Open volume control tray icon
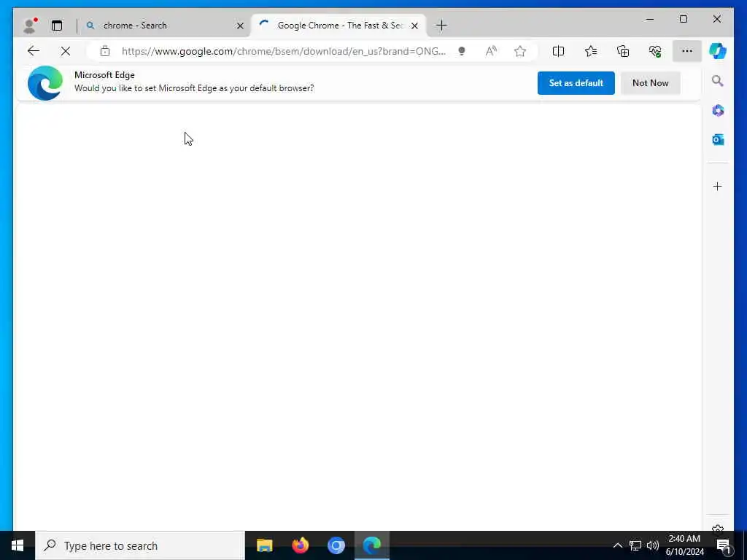The image size is (747, 560). pos(653,545)
